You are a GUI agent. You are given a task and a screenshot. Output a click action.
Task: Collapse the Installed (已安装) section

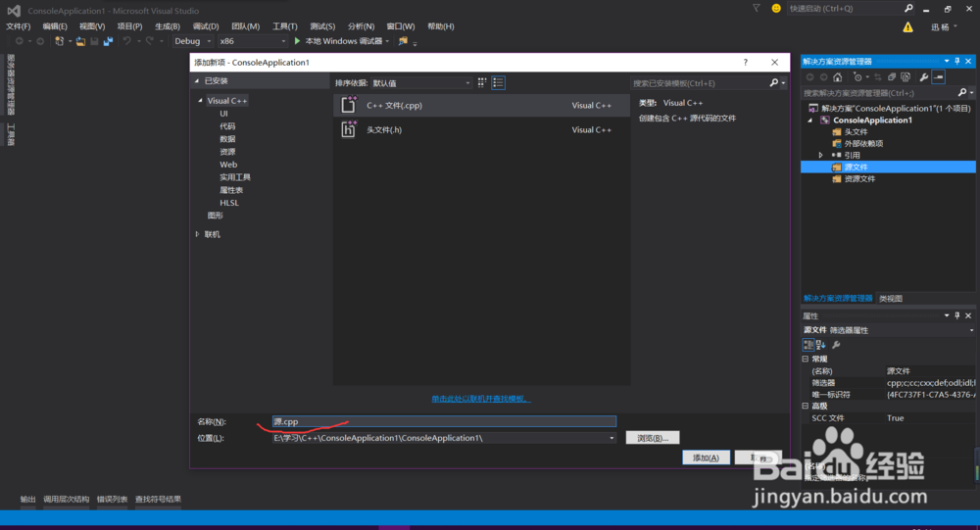pos(196,80)
